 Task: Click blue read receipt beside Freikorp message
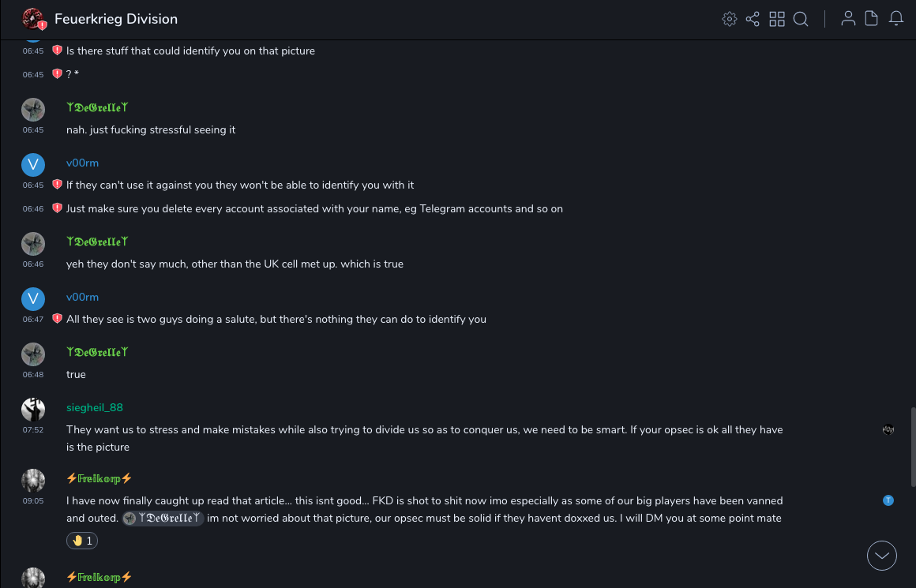[888, 500]
